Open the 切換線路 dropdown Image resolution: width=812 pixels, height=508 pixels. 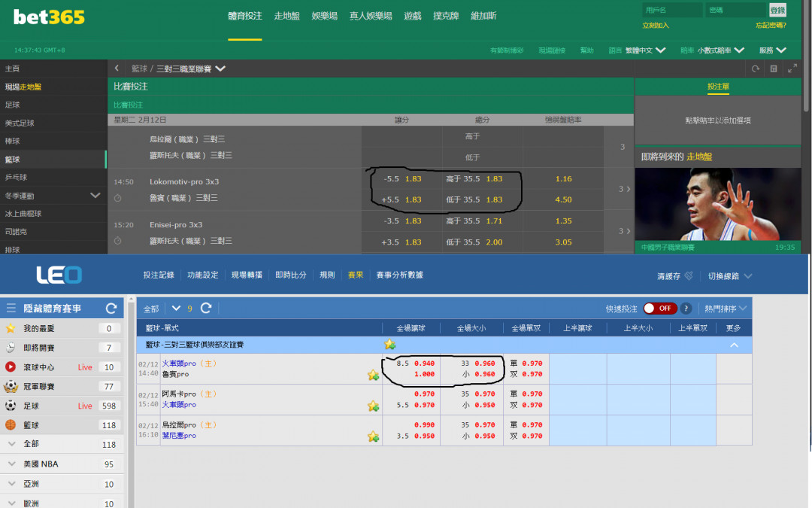pos(729,276)
